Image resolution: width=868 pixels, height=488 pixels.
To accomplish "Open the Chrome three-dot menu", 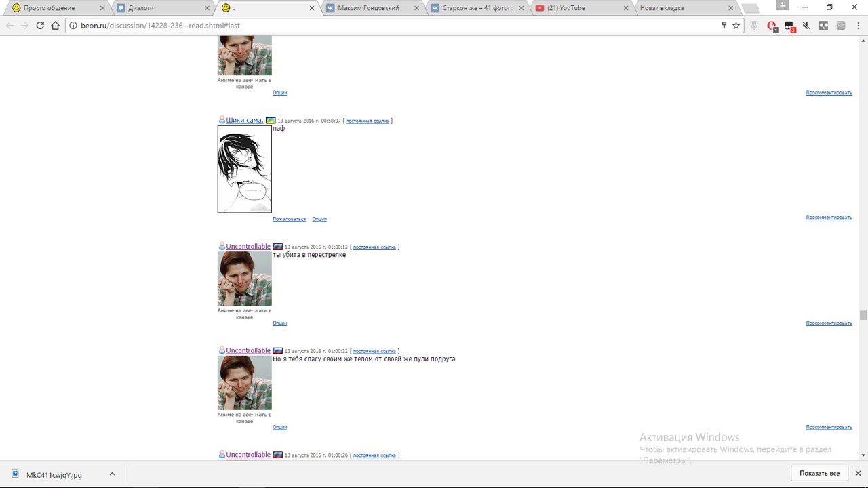I will (857, 26).
